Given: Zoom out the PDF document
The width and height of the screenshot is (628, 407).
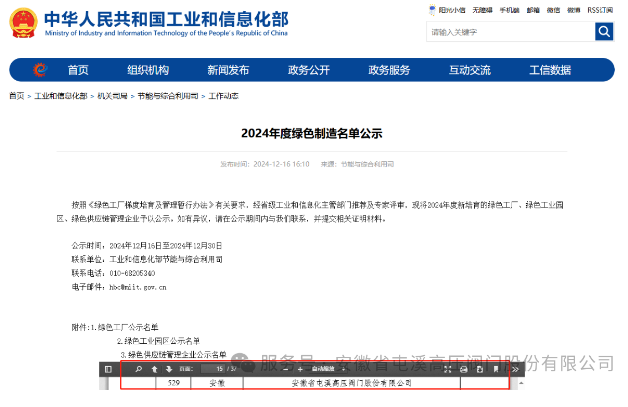Looking at the screenshot, I should click(x=285, y=369).
